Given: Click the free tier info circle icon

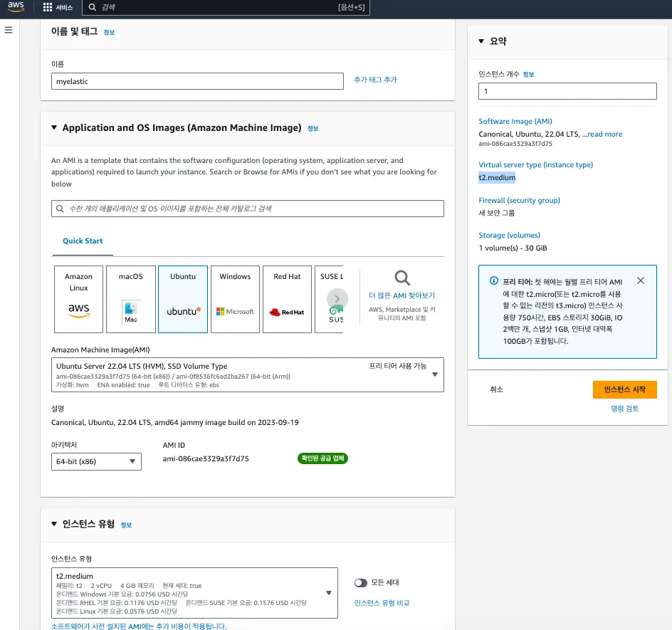Looking at the screenshot, I should pyautogui.click(x=494, y=280).
